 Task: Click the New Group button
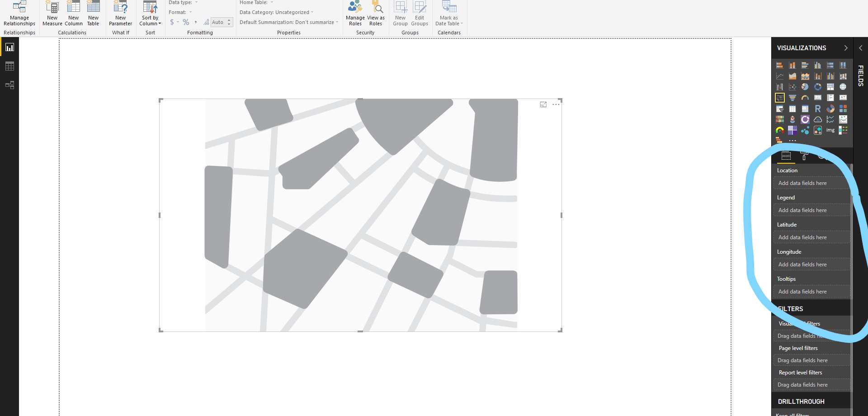click(x=400, y=14)
